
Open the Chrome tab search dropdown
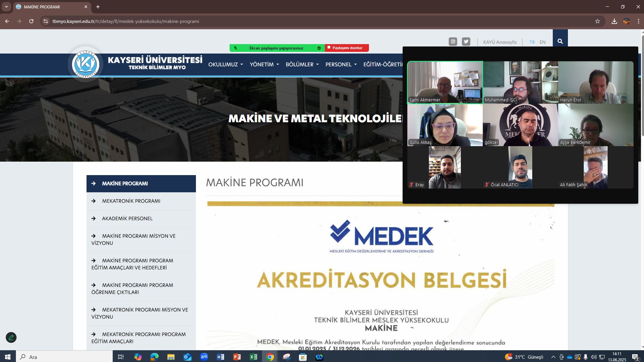(x=6, y=7)
